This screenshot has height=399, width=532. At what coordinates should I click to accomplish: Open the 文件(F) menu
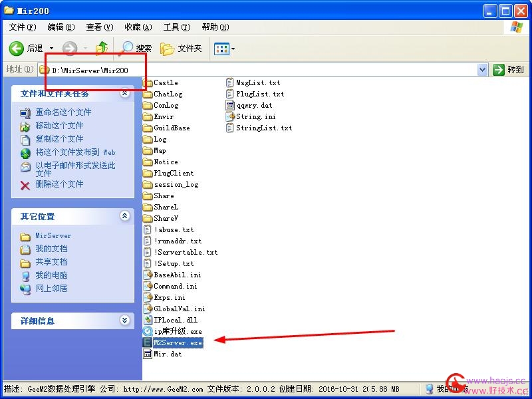click(23, 27)
